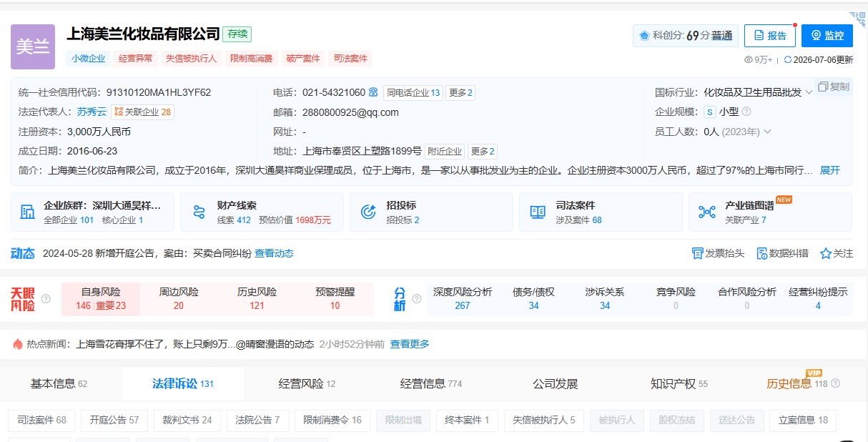Image resolution: width=868 pixels, height=442 pixels.
Task: Switch to the 法律诉讼 tab
Action: click(x=183, y=383)
